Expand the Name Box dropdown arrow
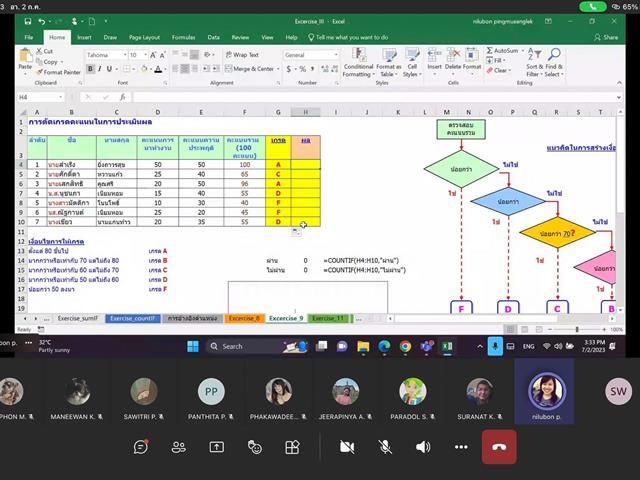This screenshot has width=640, height=480. click(61, 97)
